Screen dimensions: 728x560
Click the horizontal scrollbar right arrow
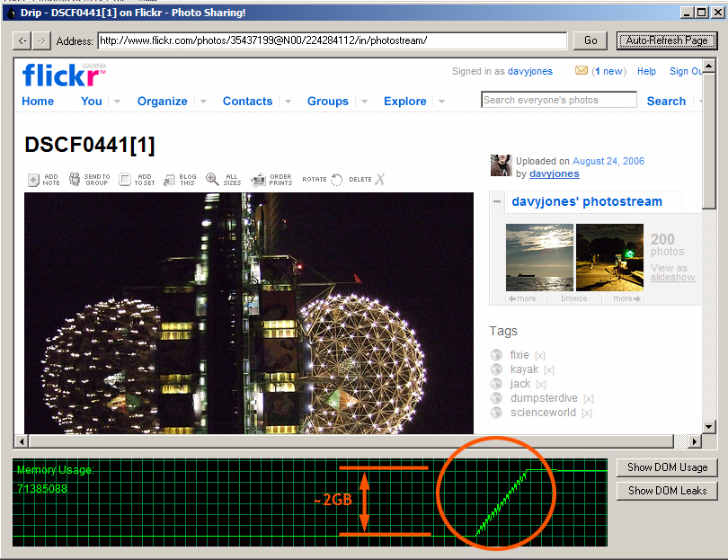click(x=694, y=441)
